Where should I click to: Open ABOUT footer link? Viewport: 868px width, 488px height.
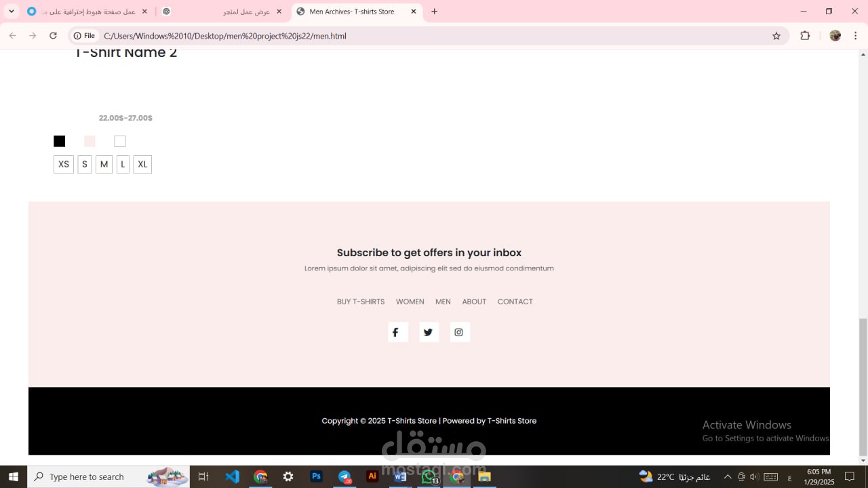pyautogui.click(x=474, y=302)
